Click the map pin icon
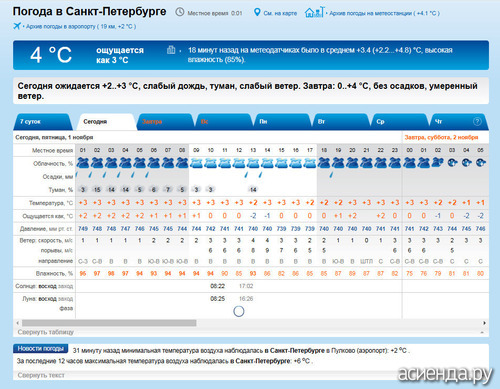This screenshot has width=500, height=389. click(x=257, y=12)
